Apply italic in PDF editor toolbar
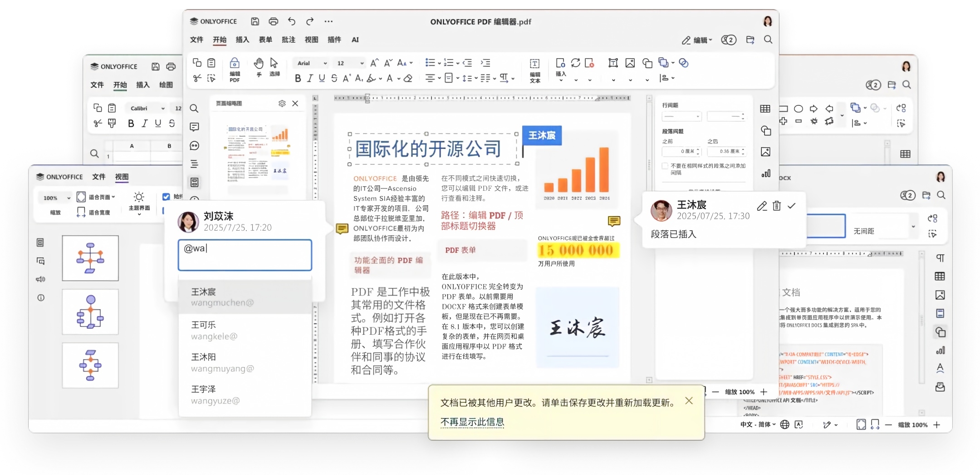Image resolution: width=980 pixels, height=475 pixels. click(x=310, y=79)
